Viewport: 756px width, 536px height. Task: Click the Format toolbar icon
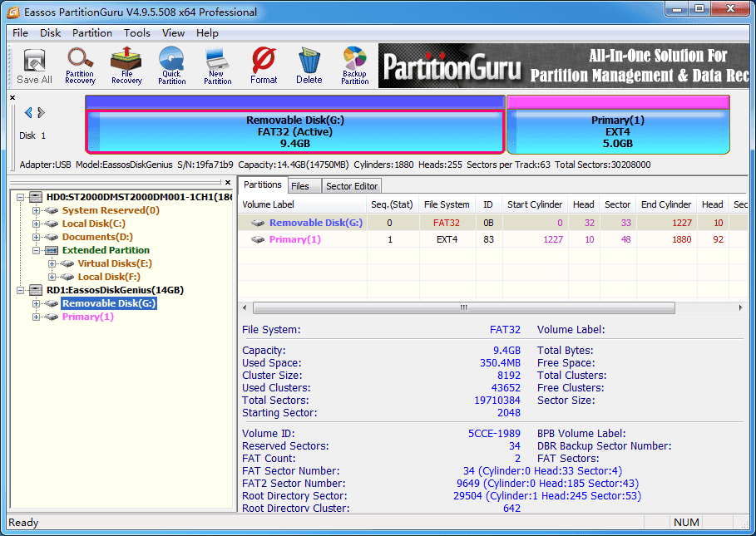(x=264, y=66)
